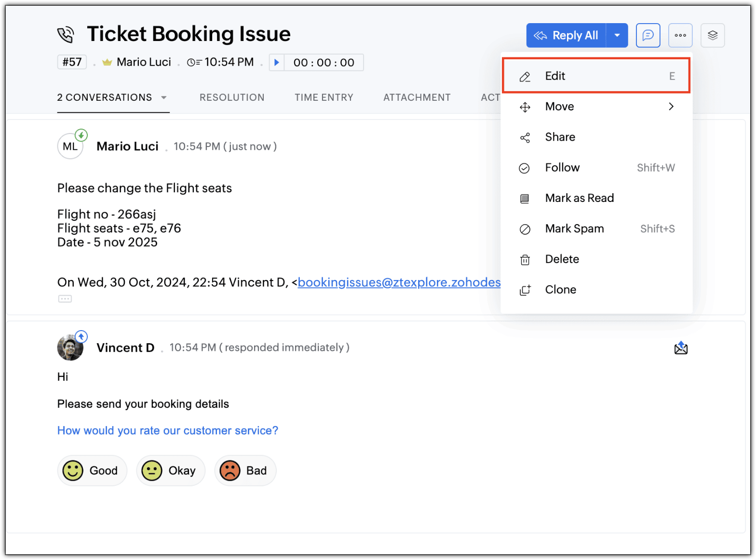756x560 pixels.
Task: Expand the collapsed quoted text ellipsis
Action: click(x=65, y=299)
